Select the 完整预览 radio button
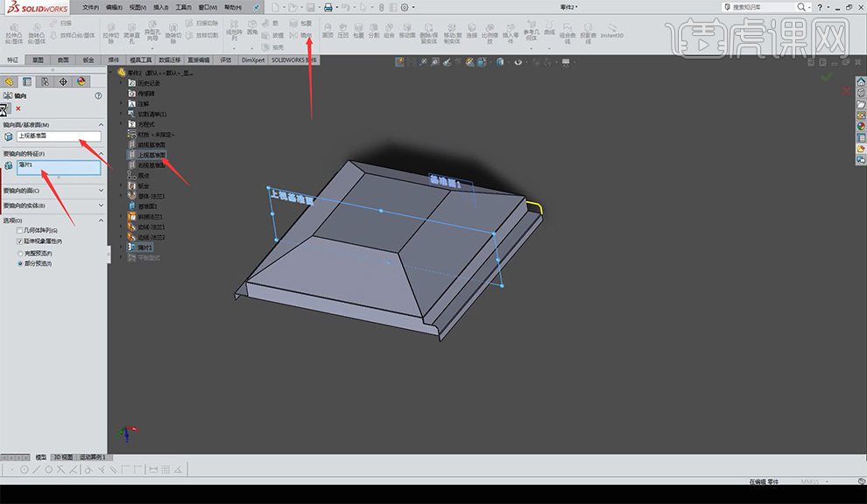Screen dimensions: 867x504 pyautogui.click(x=20, y=253)
